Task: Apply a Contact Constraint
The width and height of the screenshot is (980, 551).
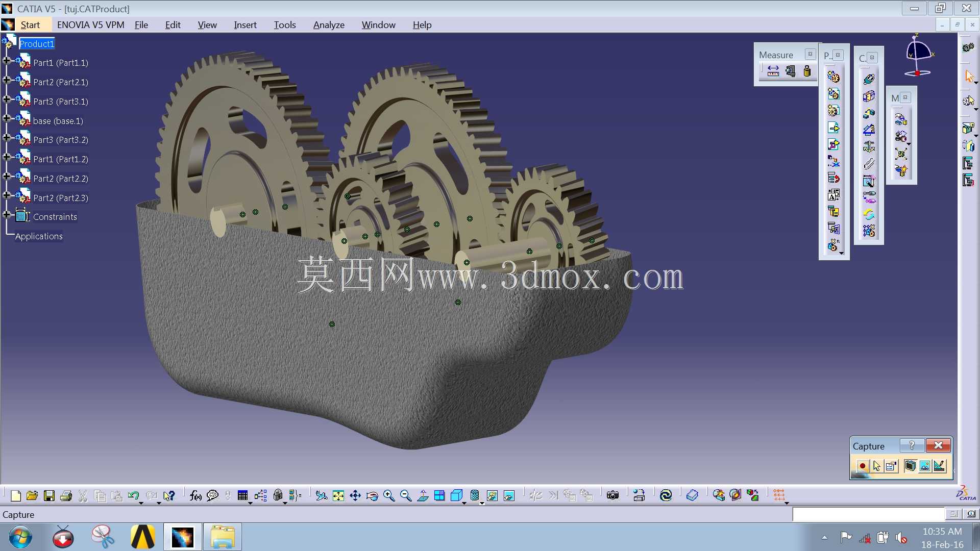Action: (x=869, y=96)
